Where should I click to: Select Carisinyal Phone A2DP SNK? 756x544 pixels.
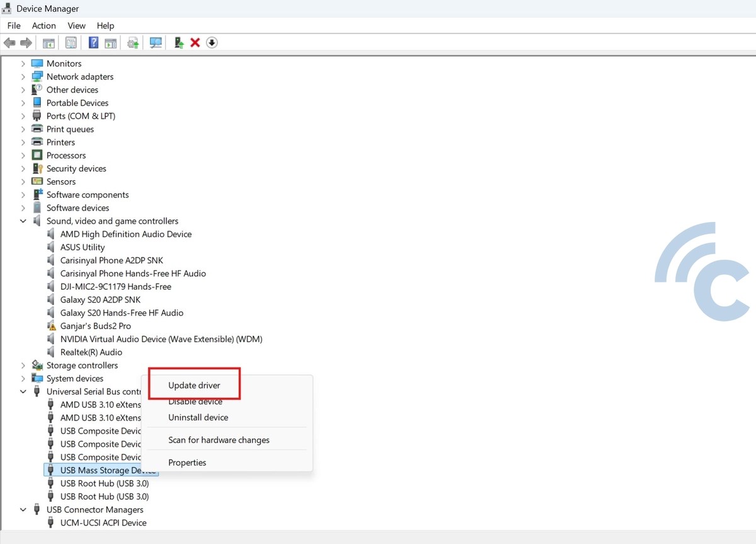coord(112,260)
